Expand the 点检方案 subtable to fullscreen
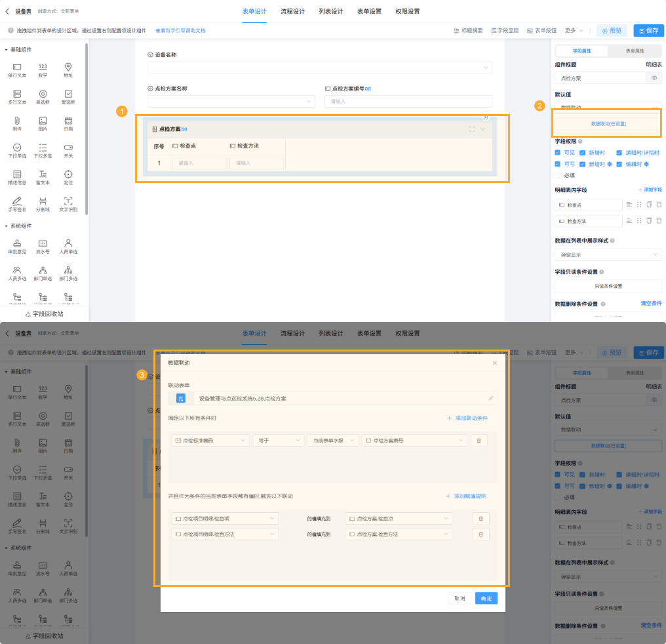Viewport: 666px width, 644px height. click(x=471, y=129)
